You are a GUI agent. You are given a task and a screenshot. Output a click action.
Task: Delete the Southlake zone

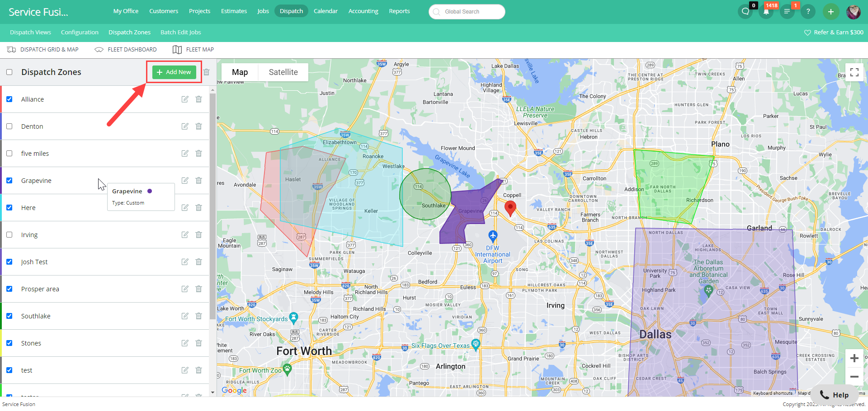point(198,316)
